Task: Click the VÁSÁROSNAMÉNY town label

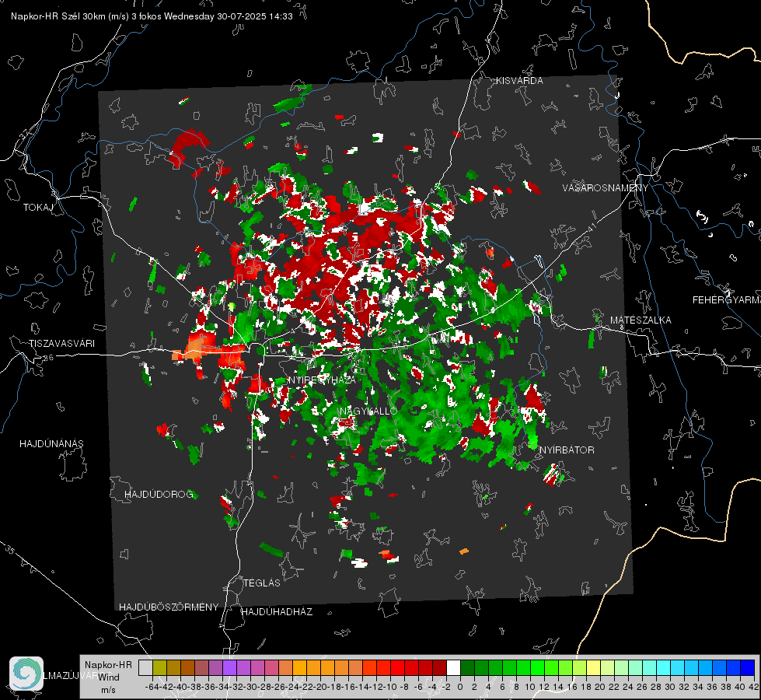Action: [x=606, y=187]
